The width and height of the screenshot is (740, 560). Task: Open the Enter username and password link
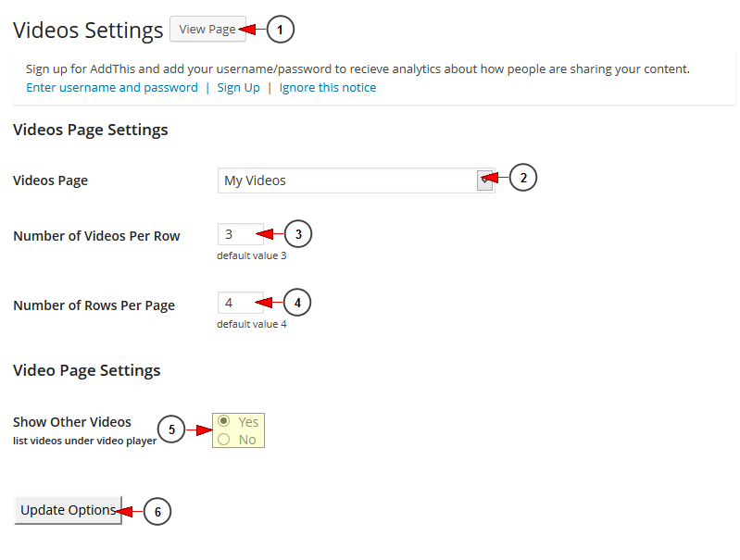pos(112,88)
